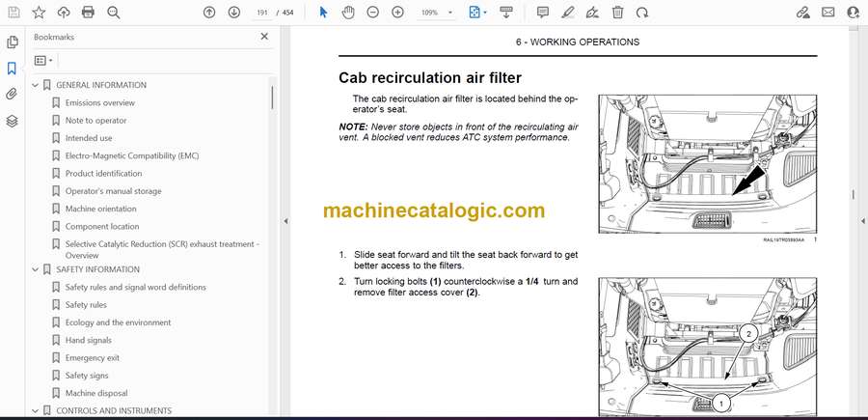868x420 pixels.
Task: Click the upload to cloud icon
Action: (x=64, y=13)
